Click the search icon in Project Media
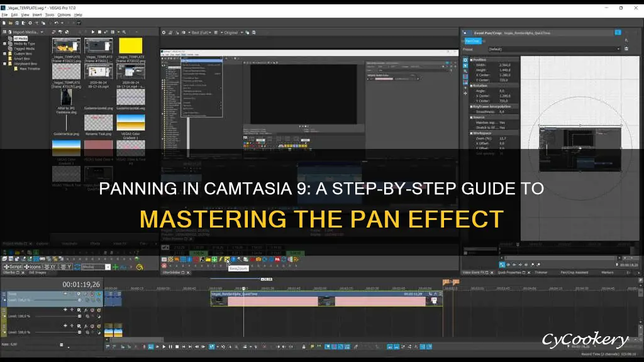 [x=124, y=32]
